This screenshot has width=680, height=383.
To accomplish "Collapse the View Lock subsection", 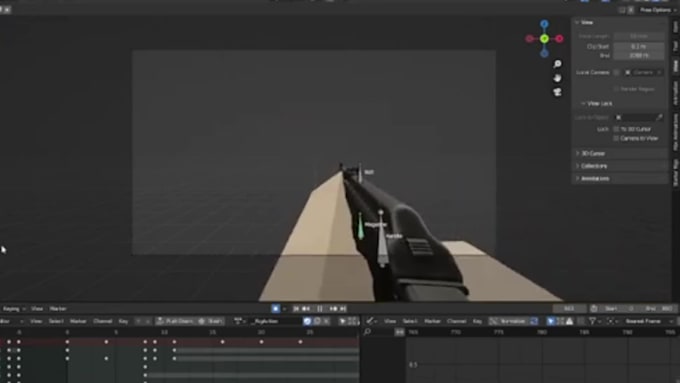I will (597, 104).
